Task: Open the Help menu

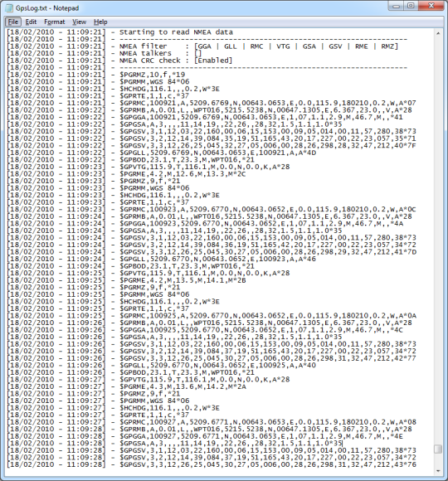Action: [x=100, y=22]
